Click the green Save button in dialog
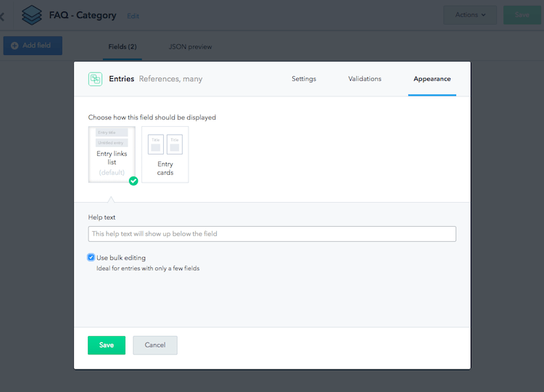544x392 pixels. click(107, 345)
